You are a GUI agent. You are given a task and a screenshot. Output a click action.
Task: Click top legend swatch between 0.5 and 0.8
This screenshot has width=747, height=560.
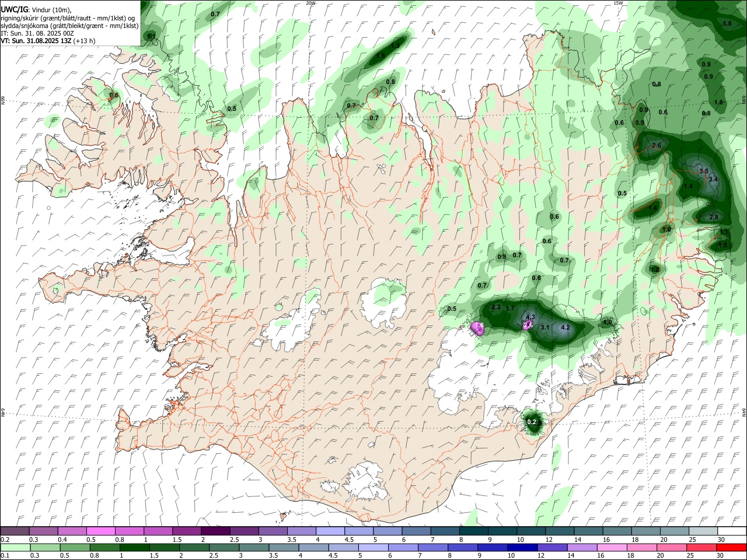pyautogui.click(x=101, y=531)
